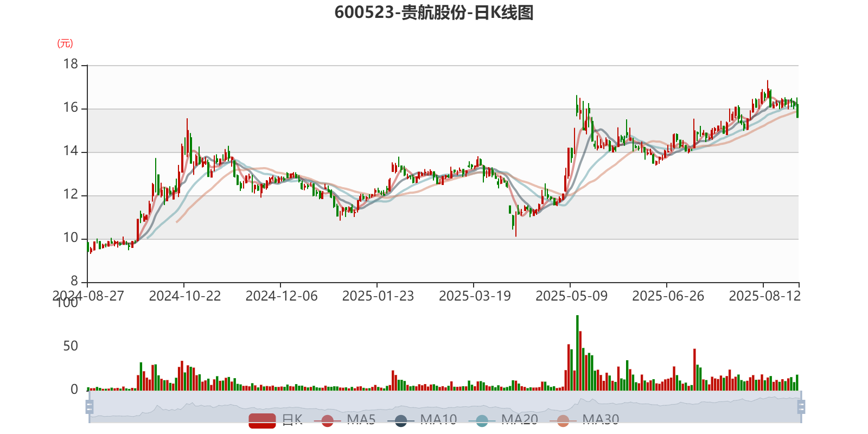Toggle the 日K candlestick series legend
This screenshot has width=868, height=434.
pyautogui.click(x=276, y=420)
